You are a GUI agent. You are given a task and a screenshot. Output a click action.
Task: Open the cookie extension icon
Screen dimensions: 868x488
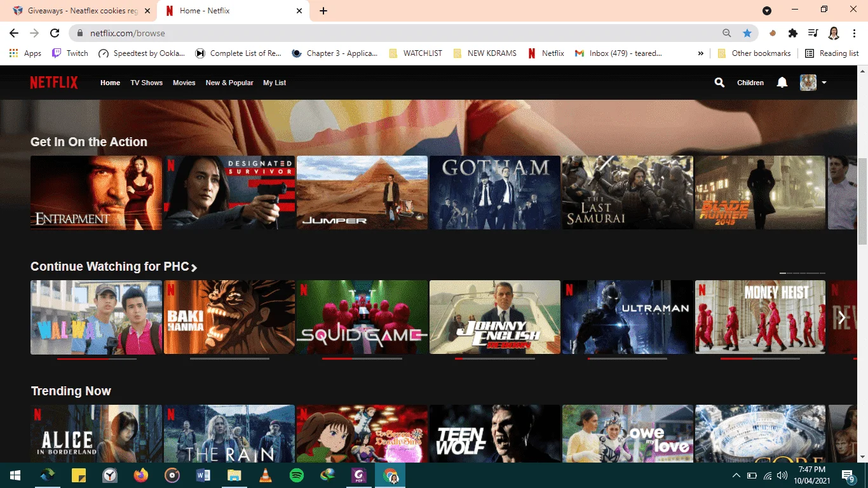[773, 33]
